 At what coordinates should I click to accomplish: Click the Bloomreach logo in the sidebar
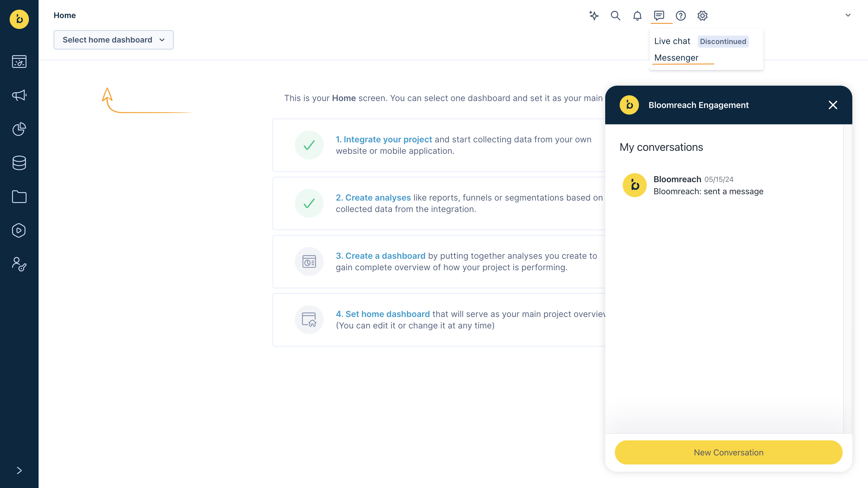pyautogui.click(x=19, y=19)
